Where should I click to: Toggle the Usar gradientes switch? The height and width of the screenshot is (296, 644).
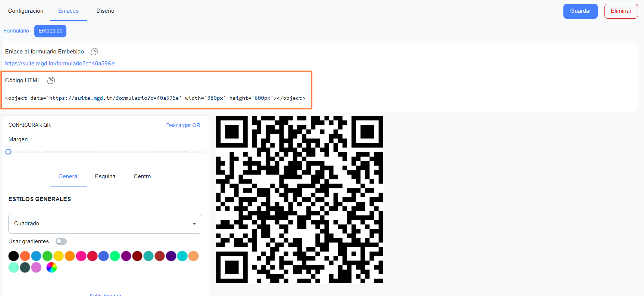[x=61, y=241]
